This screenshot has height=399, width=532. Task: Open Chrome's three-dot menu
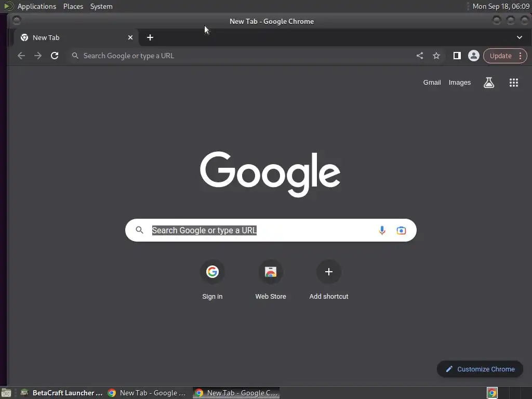click(520, 56)
